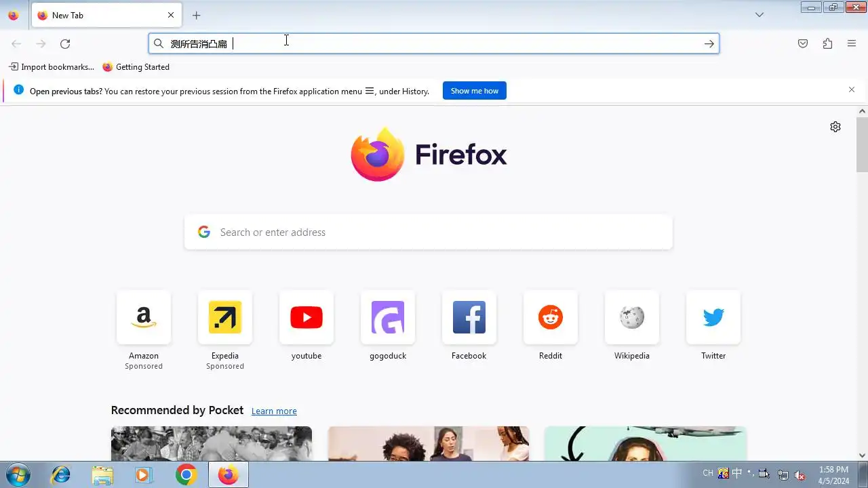Open Getting Started bookmark
The image size is (868, 488).
[136, 67]
